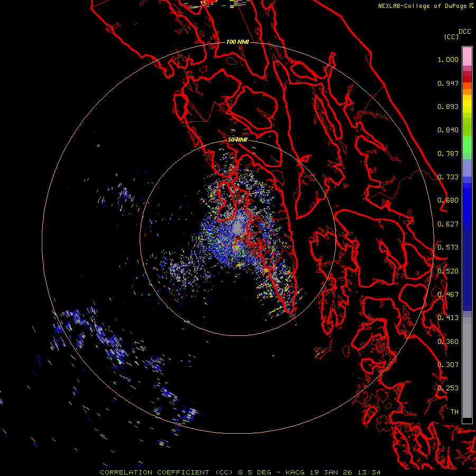Click the 100 NMI range ring label
476x476 pixels.
(237, 42)
